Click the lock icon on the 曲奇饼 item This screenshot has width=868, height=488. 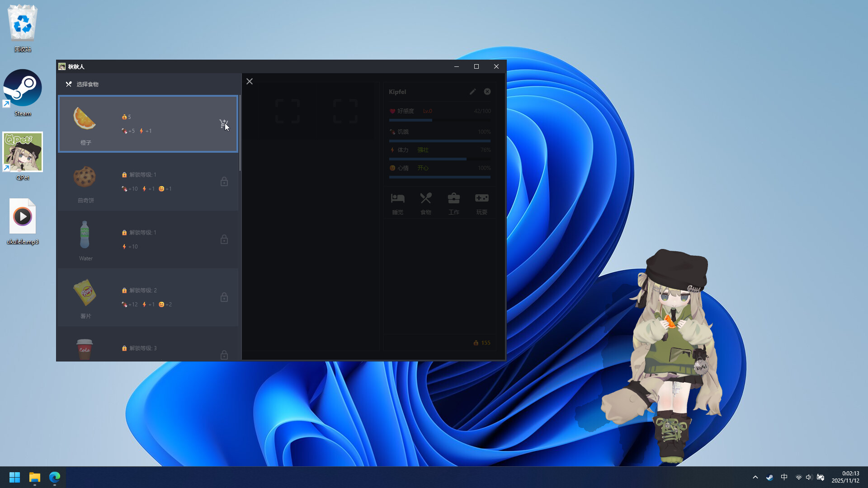pyautogui.click(x=224, y=181)
